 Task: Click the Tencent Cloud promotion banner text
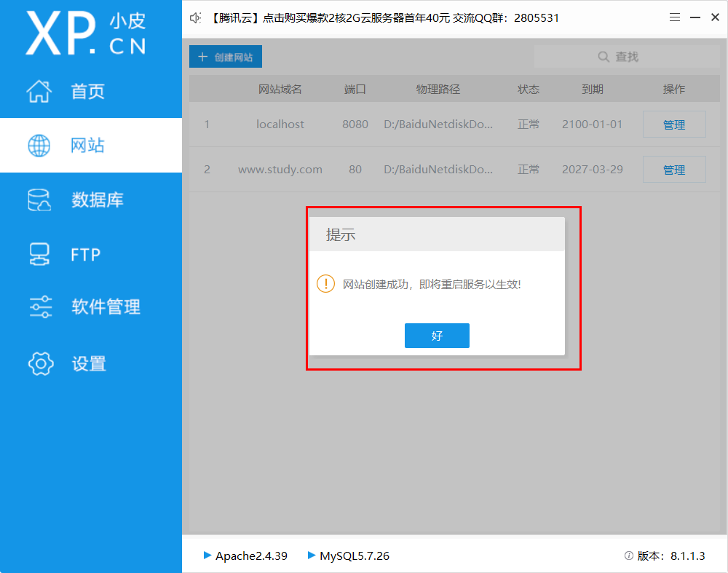coord(384,18)
